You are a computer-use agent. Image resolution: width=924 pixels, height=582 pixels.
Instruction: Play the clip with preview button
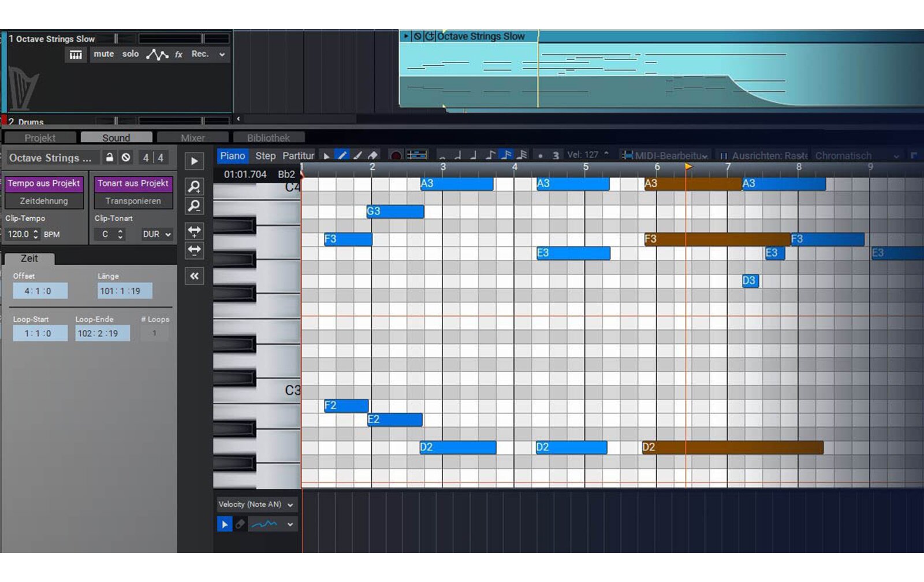click(195, 161)
